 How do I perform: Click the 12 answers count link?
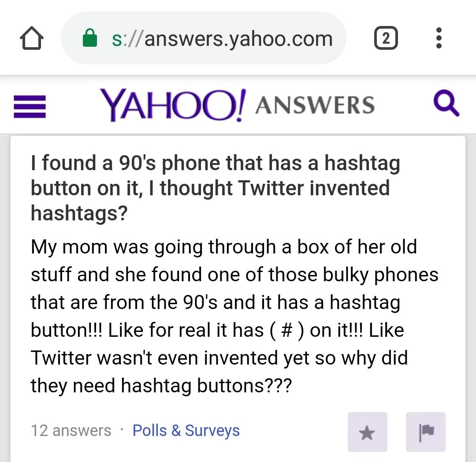(71, 430)
